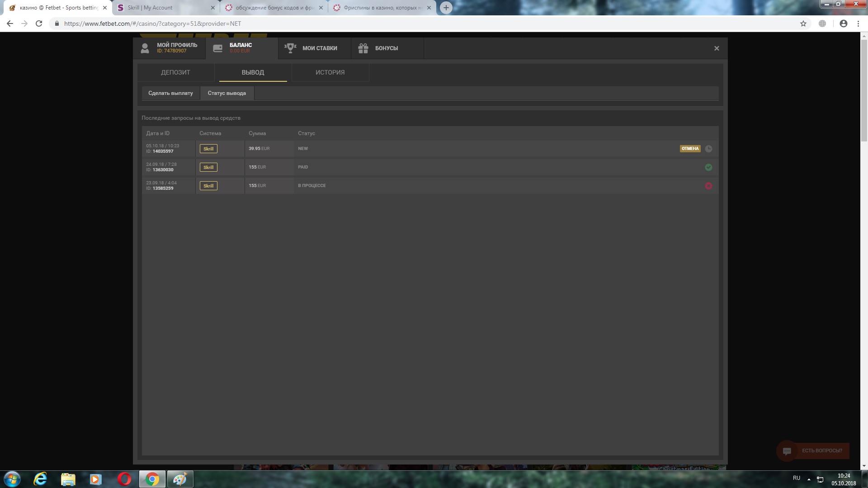Select the Сделать выплату sub-tab

[170, 93]
